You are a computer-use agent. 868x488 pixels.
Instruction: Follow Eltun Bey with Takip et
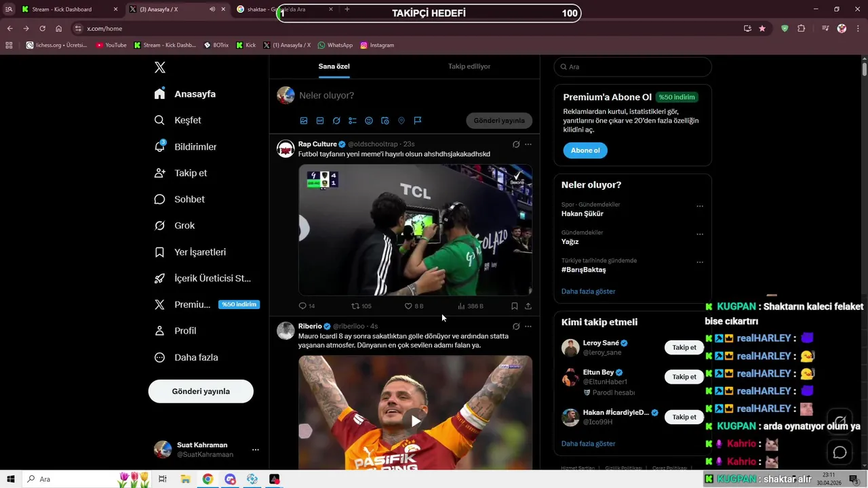[x=684, y=377]
